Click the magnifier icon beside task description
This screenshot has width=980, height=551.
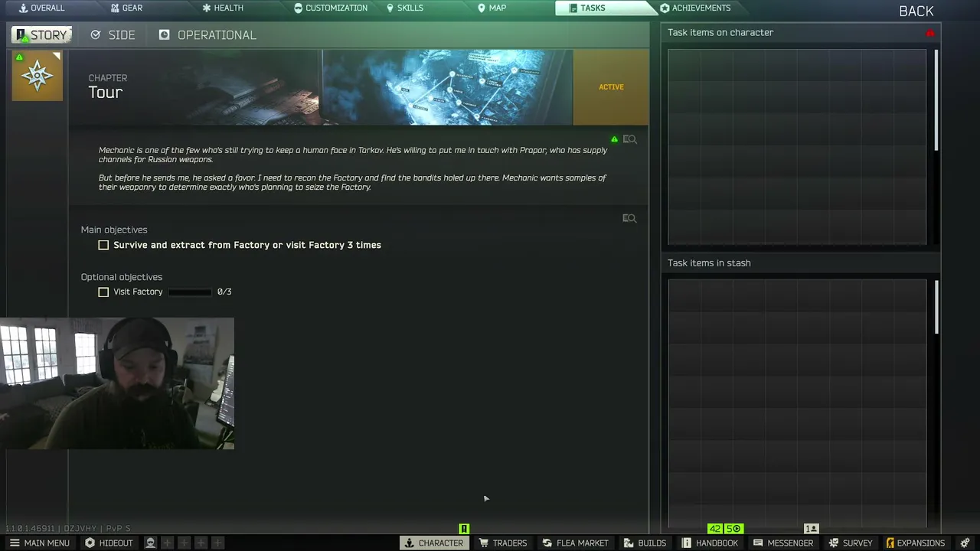(x=629, y=139)
